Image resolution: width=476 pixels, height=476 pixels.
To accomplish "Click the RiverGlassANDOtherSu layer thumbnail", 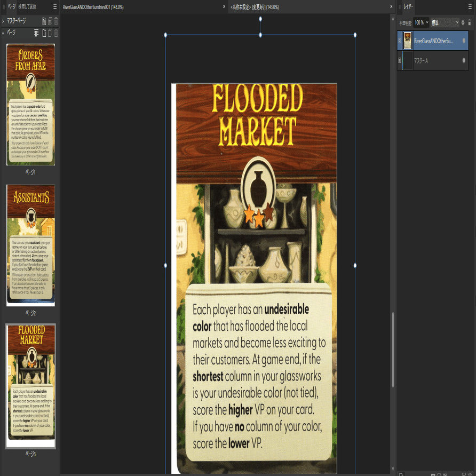I will pyautogui.click(x=407, y=41).
